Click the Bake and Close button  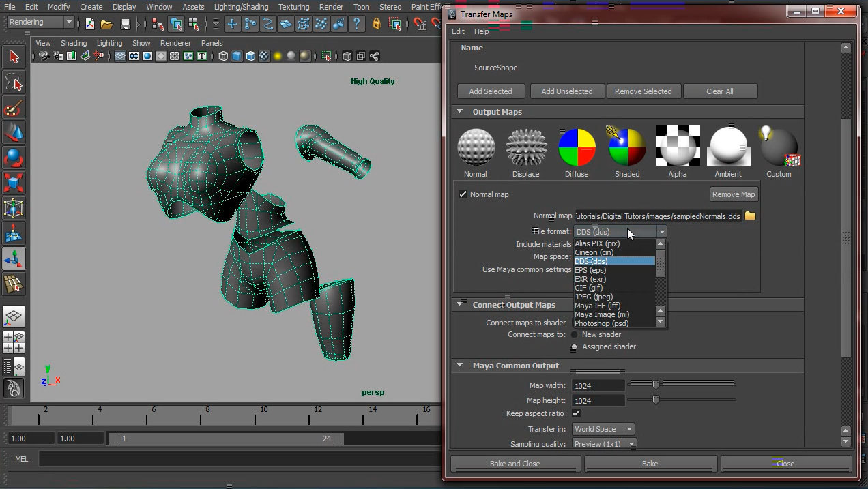coord(515,464)
